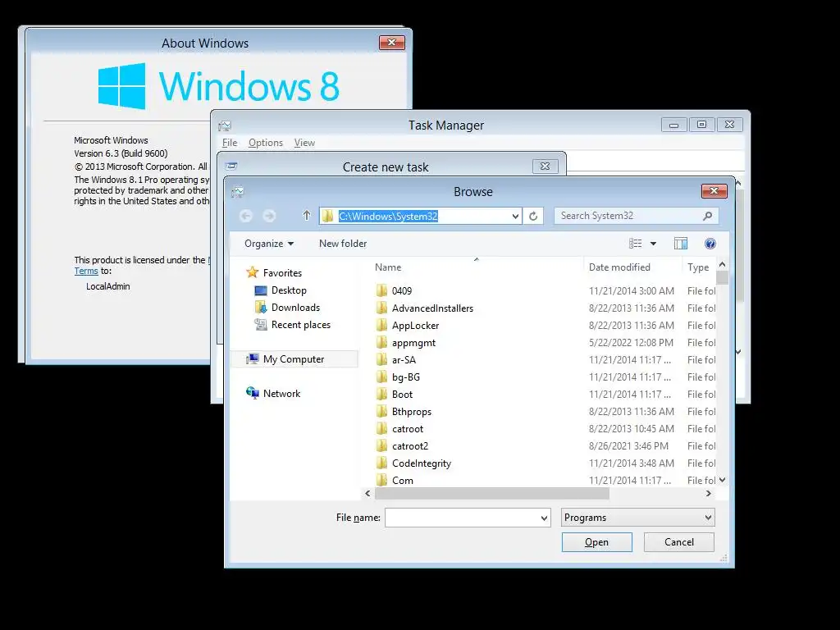The width and height of the screenshot is (840, 630).
Task: Refresh the System32 folder listing
Action: click(533, 216)
